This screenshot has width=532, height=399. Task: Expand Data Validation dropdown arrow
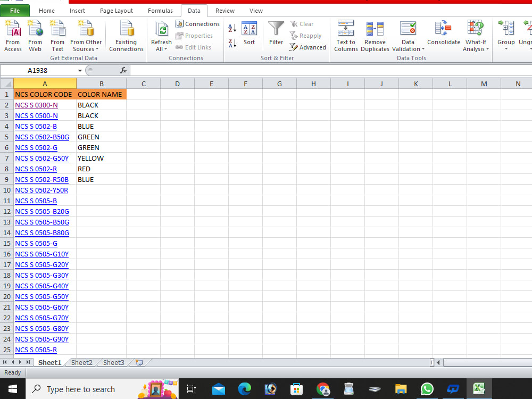[423, 49]
